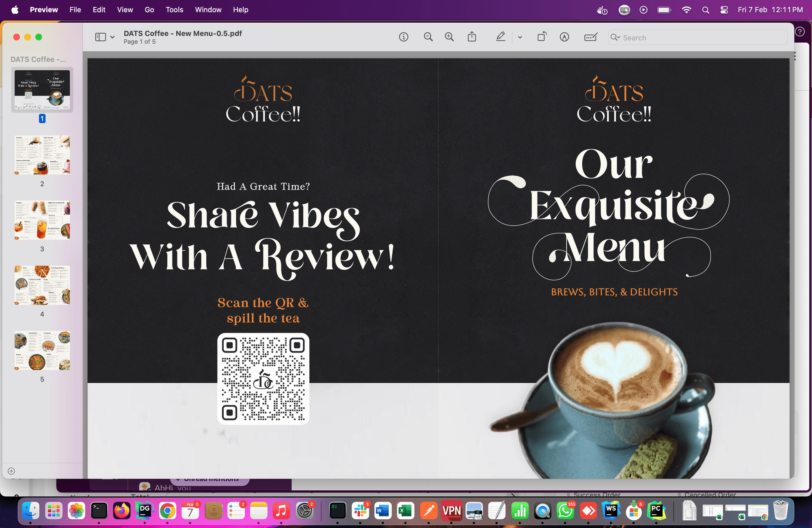Viewport: 812px width, 528px height.
Task: Open the Tools menu
Action: pos(175,10)
